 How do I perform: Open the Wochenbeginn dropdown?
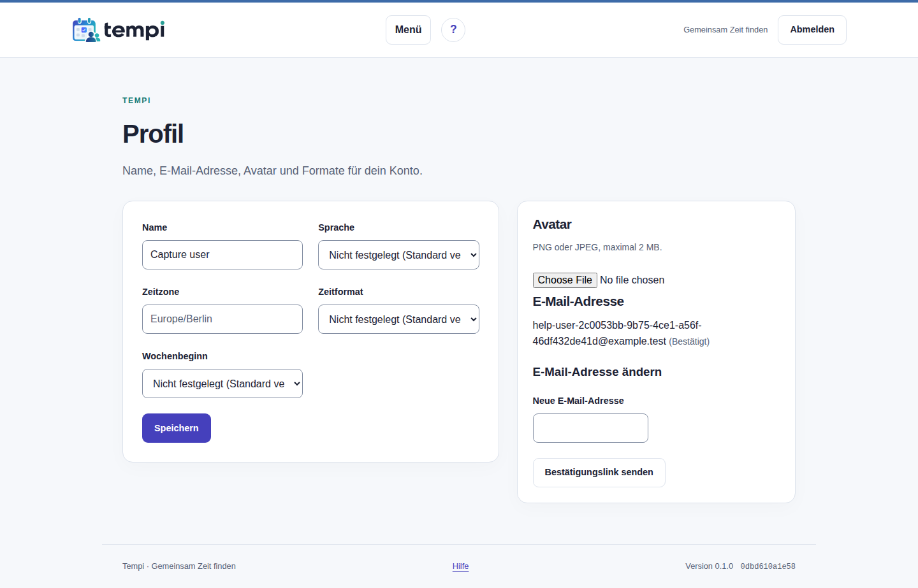pos(222,384)
